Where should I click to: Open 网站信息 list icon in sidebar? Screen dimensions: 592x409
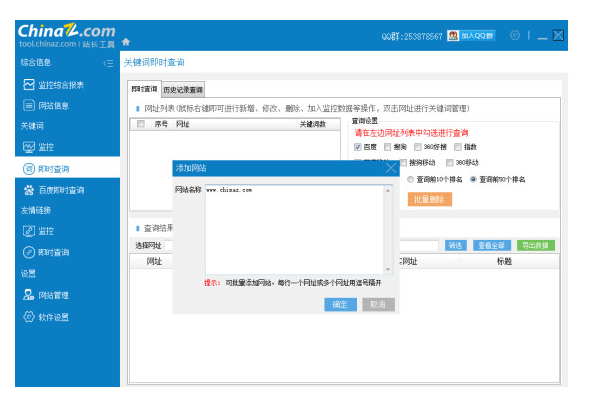coord(29,105)
